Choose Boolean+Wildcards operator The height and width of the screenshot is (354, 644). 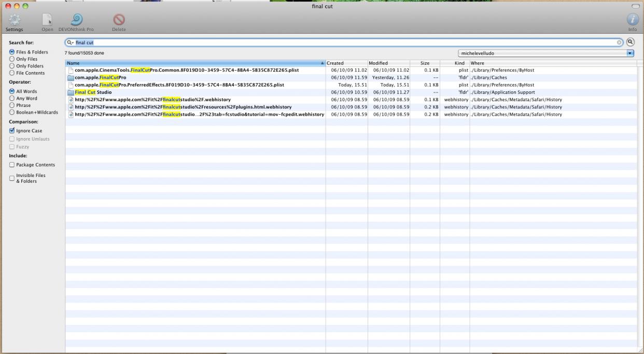pos(12,113)
